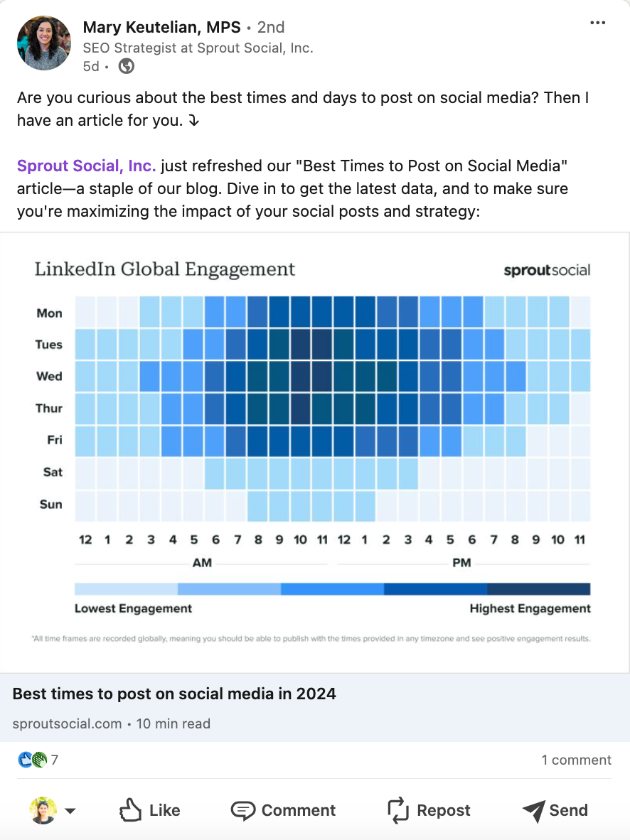
Task: Open article Best times to post title
Action: (174, 694)
